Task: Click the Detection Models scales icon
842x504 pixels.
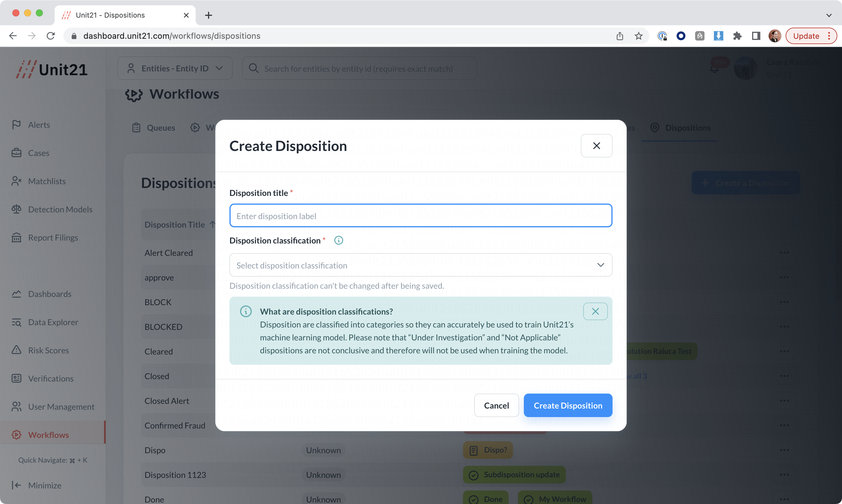Action: 16,209
